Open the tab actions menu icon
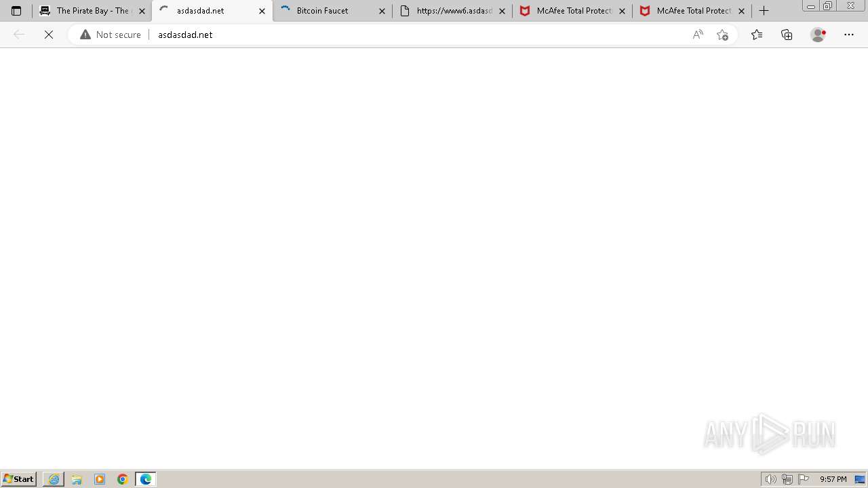This screenshot has height=488, width=868. click(x=16, y=11)
